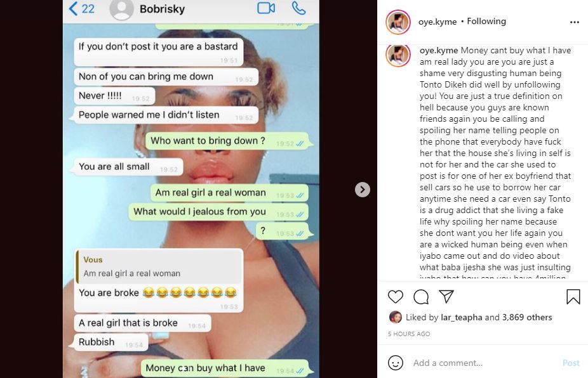This screenshot has width=588, height=378.
Task: Click oye.kyme header profile picture
Action: 398,22
